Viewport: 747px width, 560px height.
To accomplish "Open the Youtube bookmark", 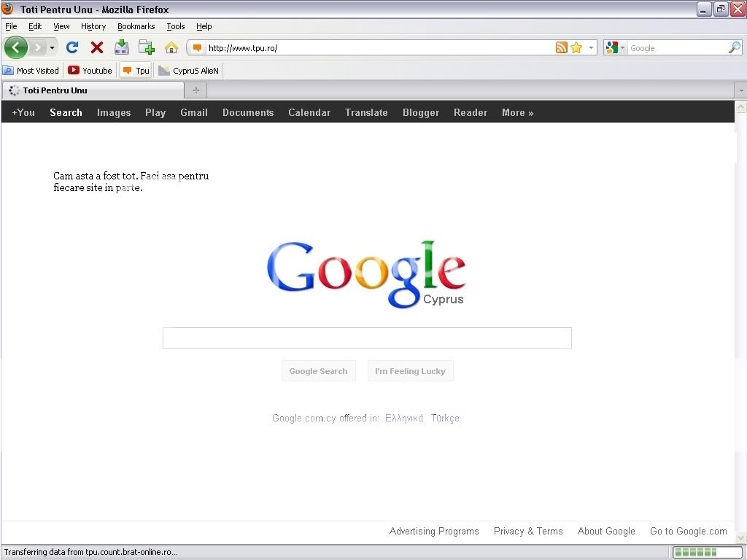I will tap(90, 71).
